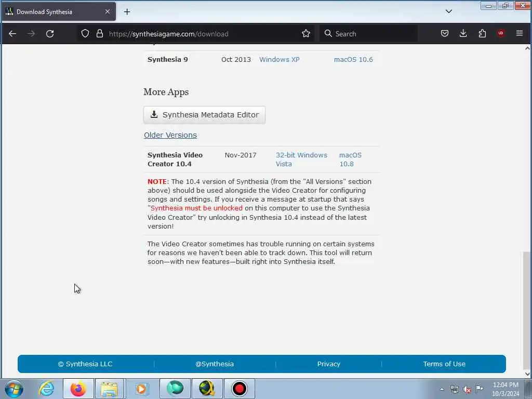Visit the @Synthesia footer link

(x=215, y=364)
